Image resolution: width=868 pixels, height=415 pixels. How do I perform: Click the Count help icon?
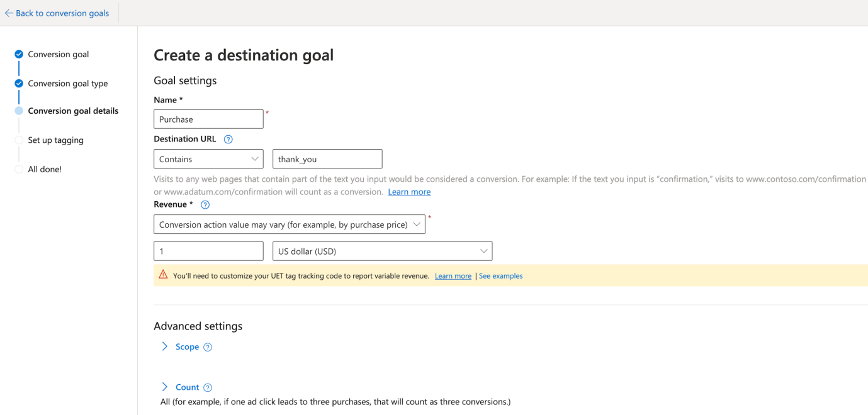tap(208, 388)
